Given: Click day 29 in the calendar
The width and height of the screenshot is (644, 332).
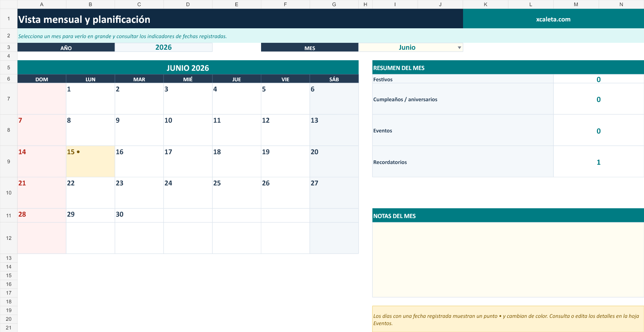Looking at the screenshot, I should 90,215.
